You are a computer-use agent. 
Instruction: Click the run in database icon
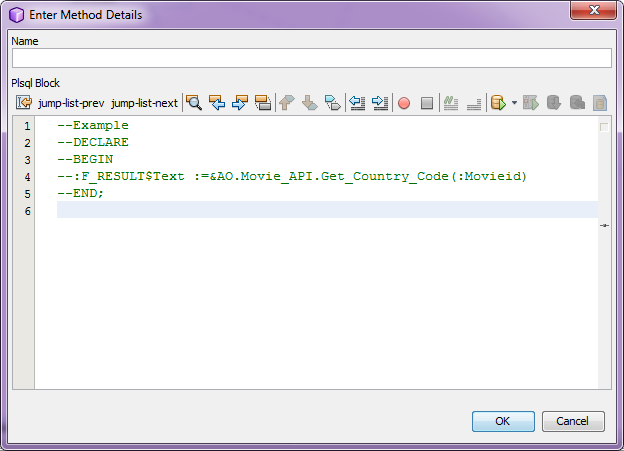click(498, 103)
